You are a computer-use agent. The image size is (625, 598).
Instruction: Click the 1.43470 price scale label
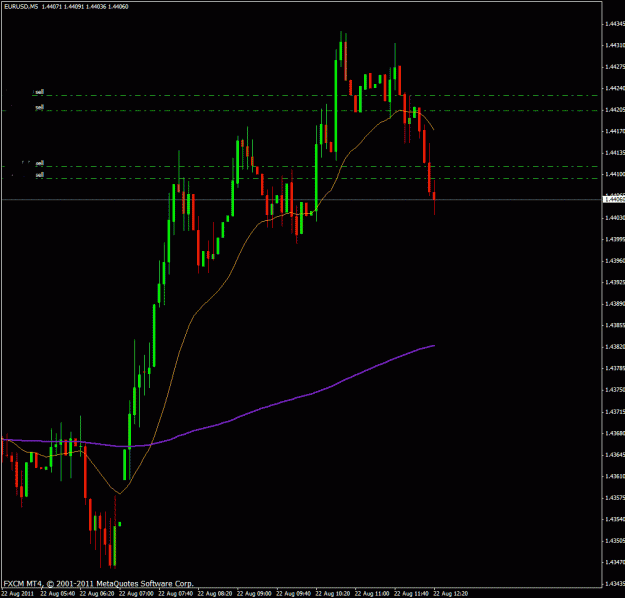click(615, 562)
